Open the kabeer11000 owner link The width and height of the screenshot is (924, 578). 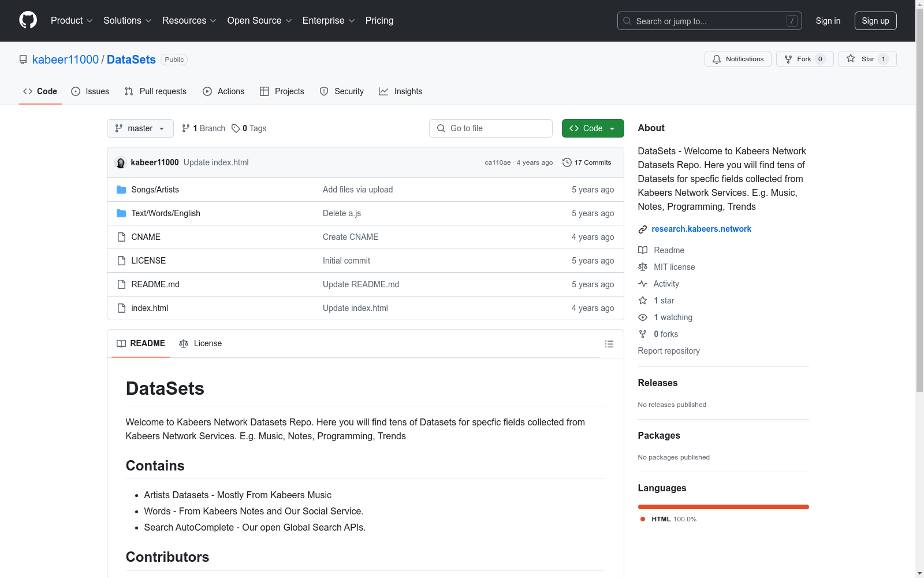[x=66, y=60]
